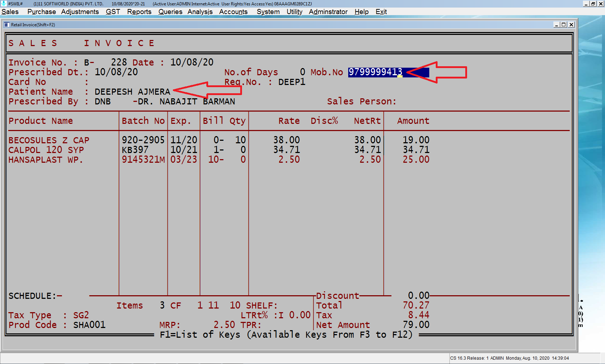Viewport: 605px width, 364px height.
Task: Click the F1=List of Keys hint
Action: (x=286, y=335)
